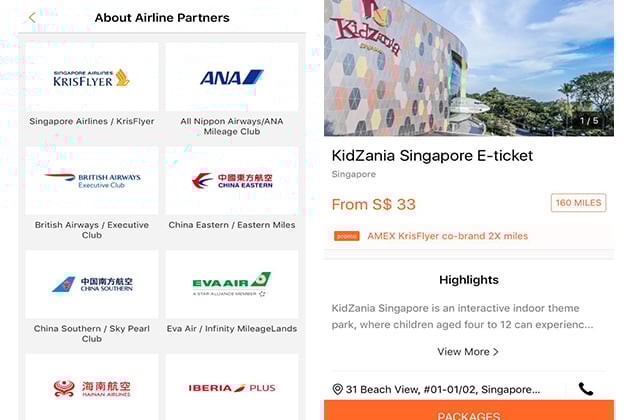Tap the location pin icon
The width and height of the screenshot is (630, 420).
338,389
